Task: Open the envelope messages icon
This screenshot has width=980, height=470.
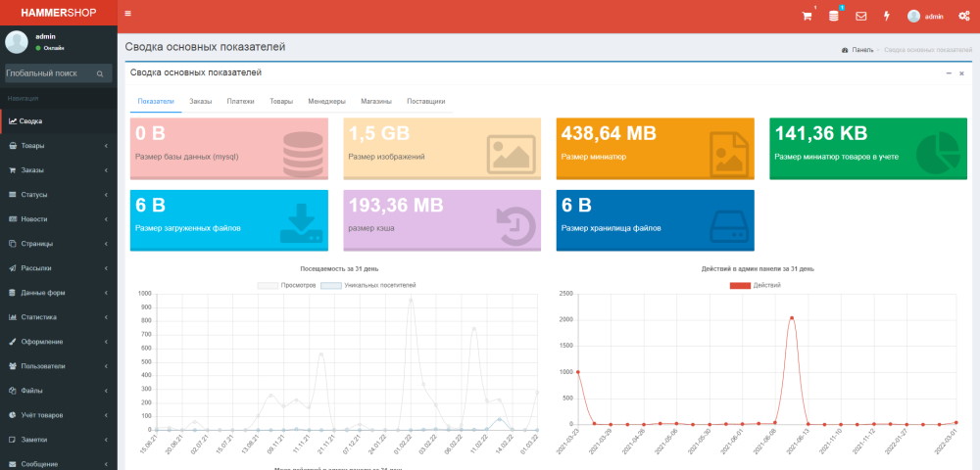Action: [x=860, y=17]
